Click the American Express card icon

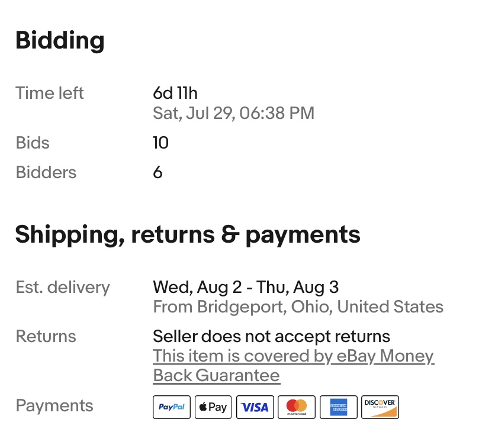pyautogui.click(x=339, y=407)
